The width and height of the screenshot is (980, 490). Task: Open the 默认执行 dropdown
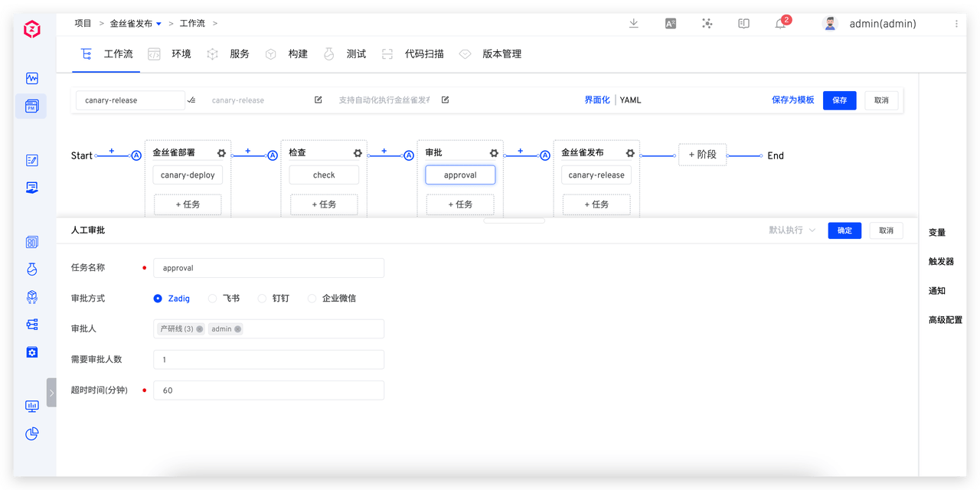click(792, 230)
